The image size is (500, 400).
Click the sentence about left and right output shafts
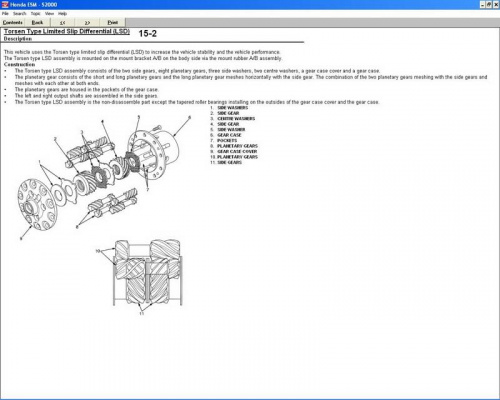point(86,96)
